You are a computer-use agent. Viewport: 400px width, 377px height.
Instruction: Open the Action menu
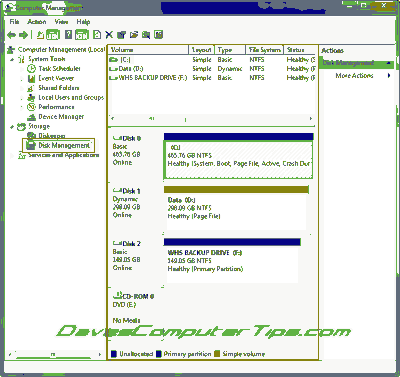tap(37, 22)
